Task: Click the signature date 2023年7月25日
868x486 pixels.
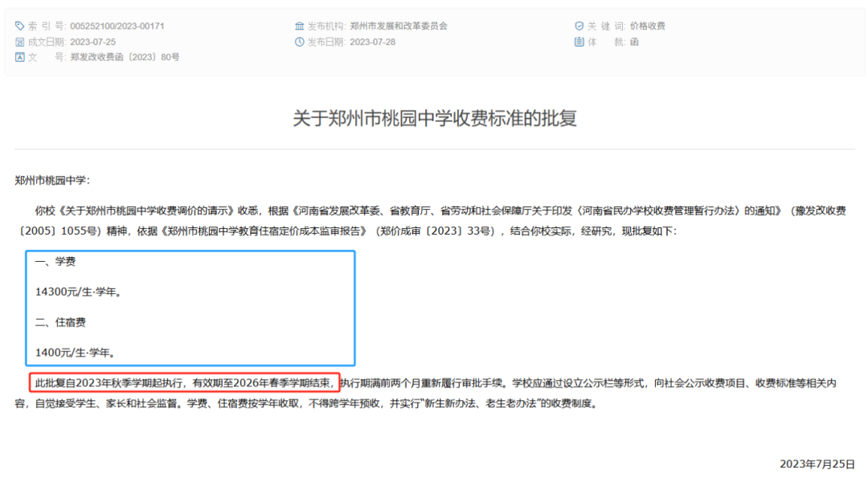Action: point(817,464)
